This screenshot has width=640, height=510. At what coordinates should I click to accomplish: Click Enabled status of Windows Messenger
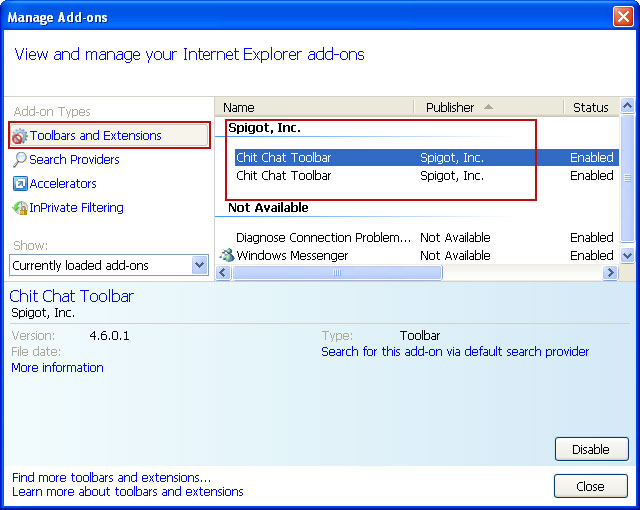tap(592, 255)
